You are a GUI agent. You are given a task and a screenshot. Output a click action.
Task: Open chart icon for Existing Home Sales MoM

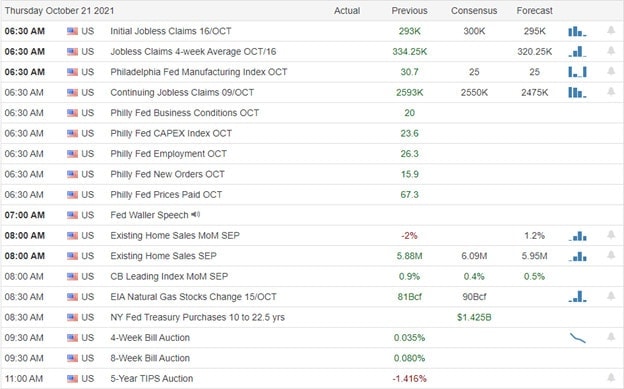(577, 236)
